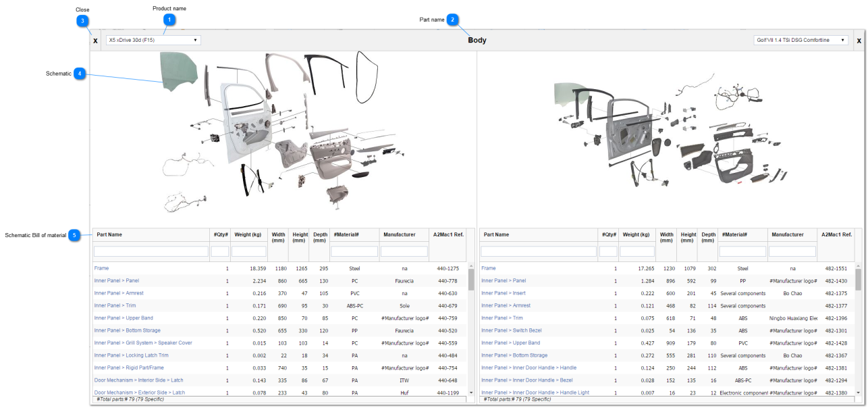Sort X5 table by Height (mm) header
Viewport: 868px width, 408px height.
(x=300, y=237)
